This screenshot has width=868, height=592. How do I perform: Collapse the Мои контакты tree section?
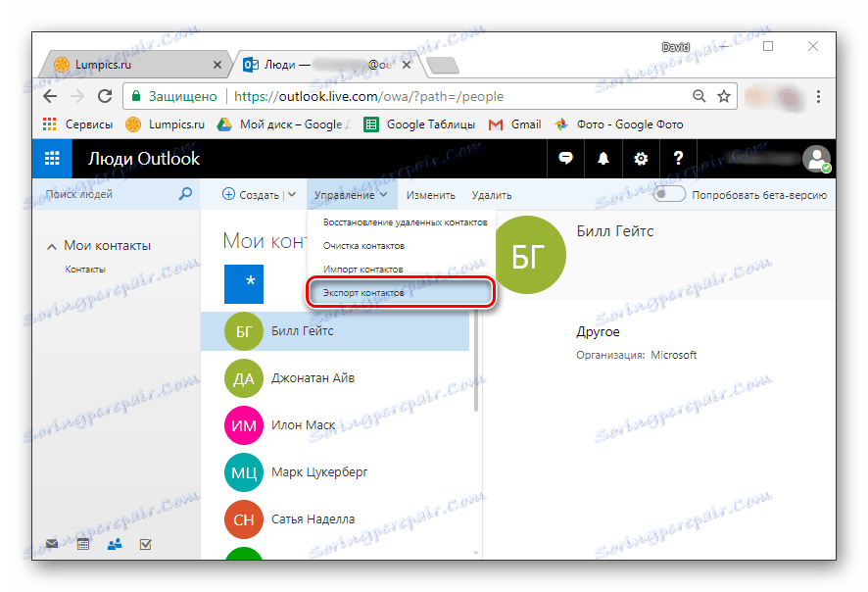[52, 246]
